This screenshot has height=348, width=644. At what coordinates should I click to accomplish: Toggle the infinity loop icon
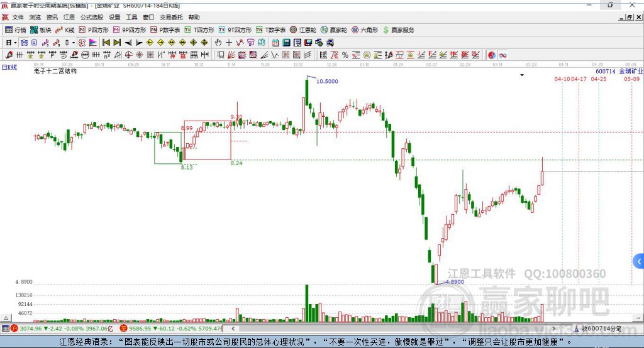502,55
